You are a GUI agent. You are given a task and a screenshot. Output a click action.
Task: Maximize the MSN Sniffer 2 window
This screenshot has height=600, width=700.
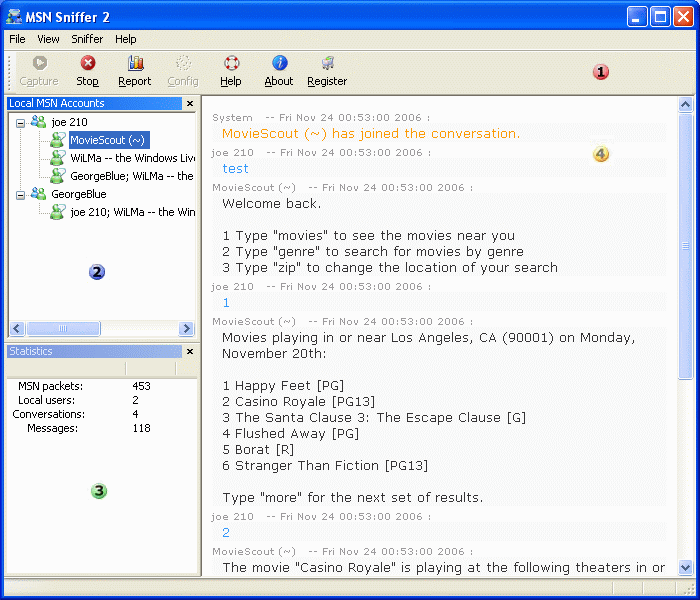660,17
